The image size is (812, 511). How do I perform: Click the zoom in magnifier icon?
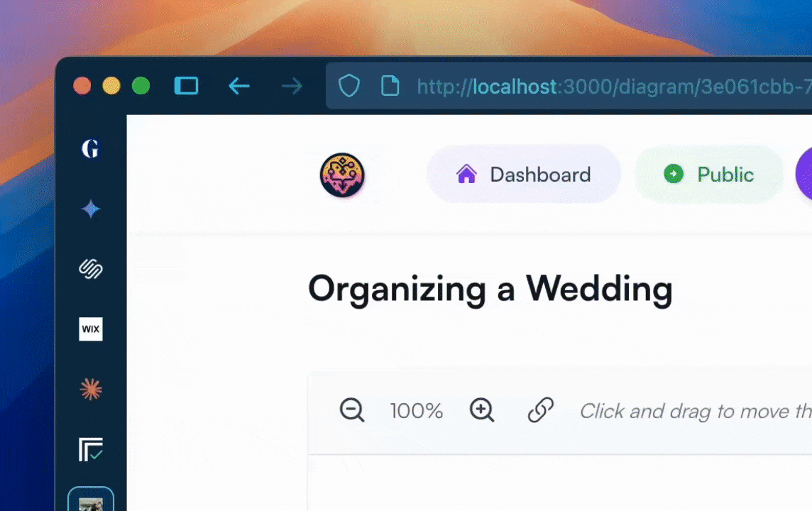pyautogui.click(x=482, y=410)
